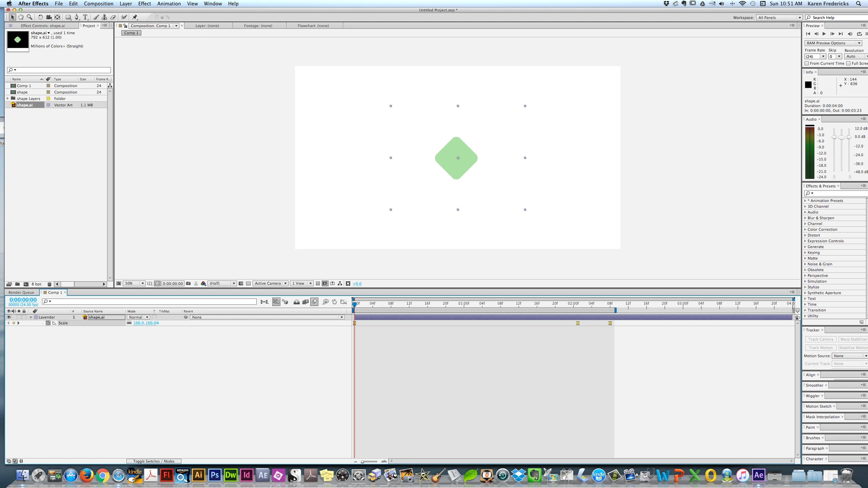This screenshot has width=868, height=488.
Task: Select the Zoom tool in toolbar
Action: point(29,17)
